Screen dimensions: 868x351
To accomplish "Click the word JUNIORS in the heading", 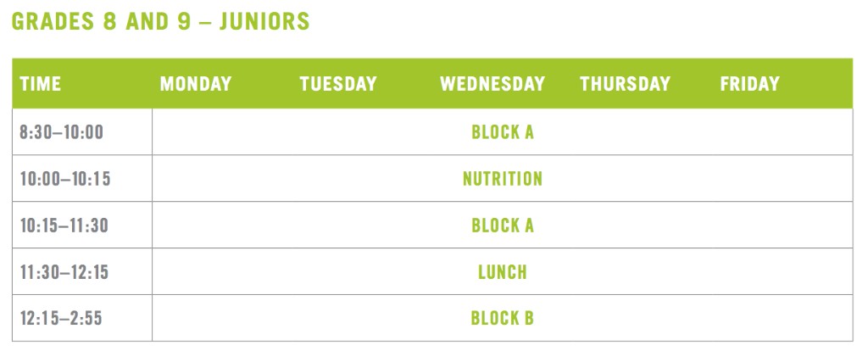I will click(264, 21).
